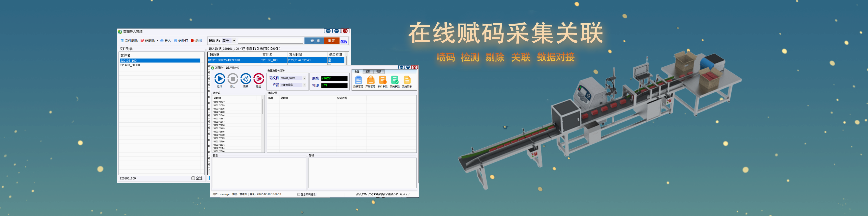This screenshot has height=216, width=868.
Task: Click the 清屏 clear screen icon
Action: 246,79
